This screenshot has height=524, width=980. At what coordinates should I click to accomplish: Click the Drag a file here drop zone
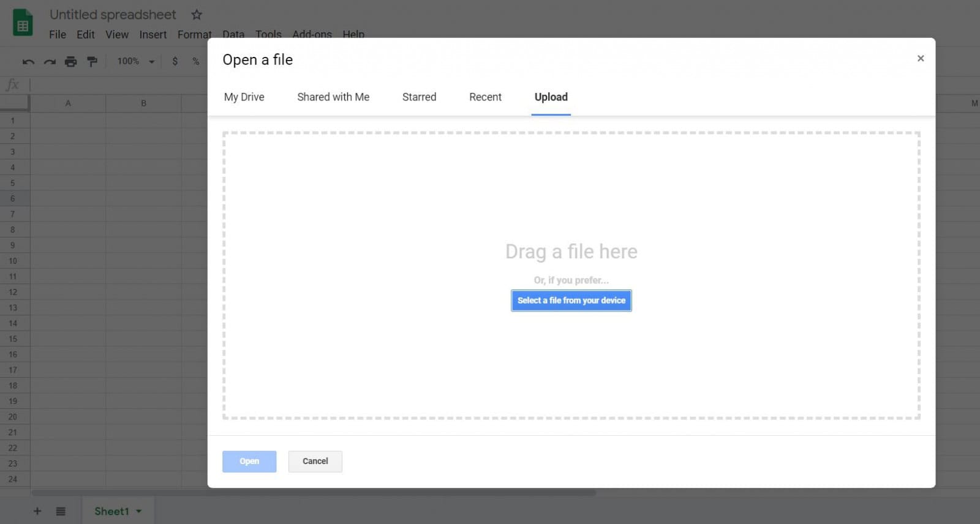[571, 275]
